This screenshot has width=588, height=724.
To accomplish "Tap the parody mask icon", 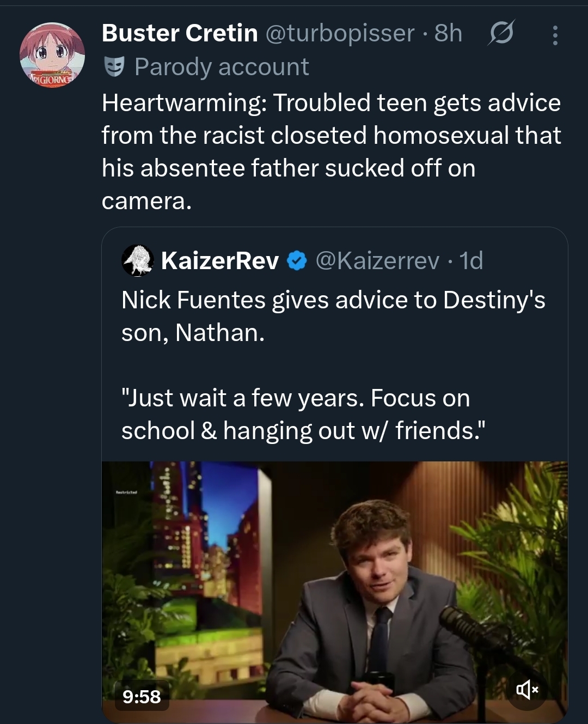I will tap(114, 67).
